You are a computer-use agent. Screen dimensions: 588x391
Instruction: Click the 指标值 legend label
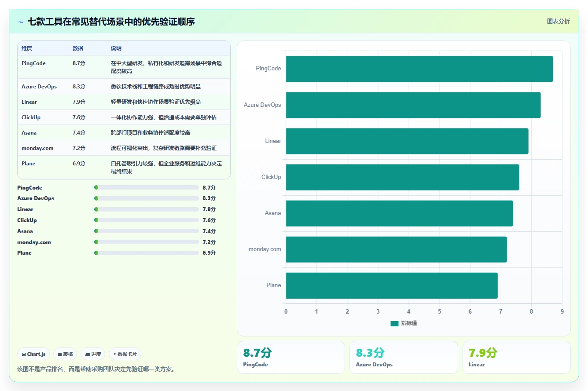point(409,323)
